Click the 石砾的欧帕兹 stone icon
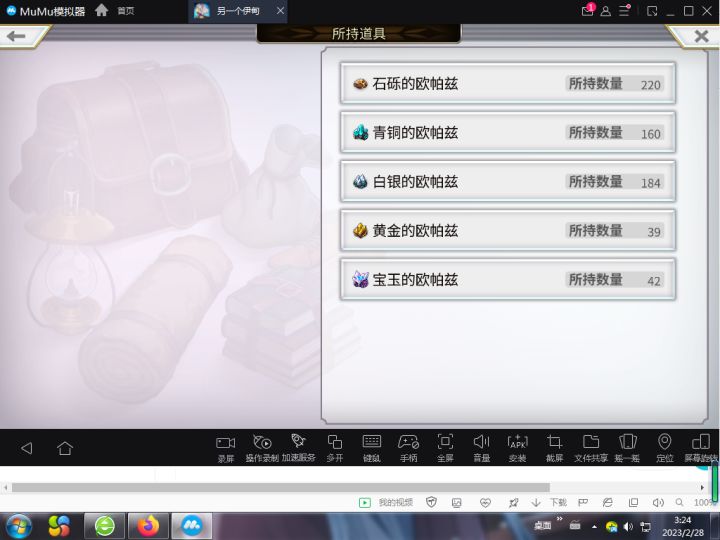The width and height of the screenshot is (720, 540). click(360, 84)
